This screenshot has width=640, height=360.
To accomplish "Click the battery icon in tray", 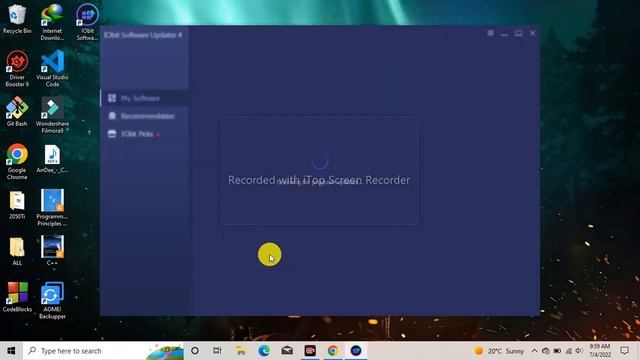I will coord(557,351).
